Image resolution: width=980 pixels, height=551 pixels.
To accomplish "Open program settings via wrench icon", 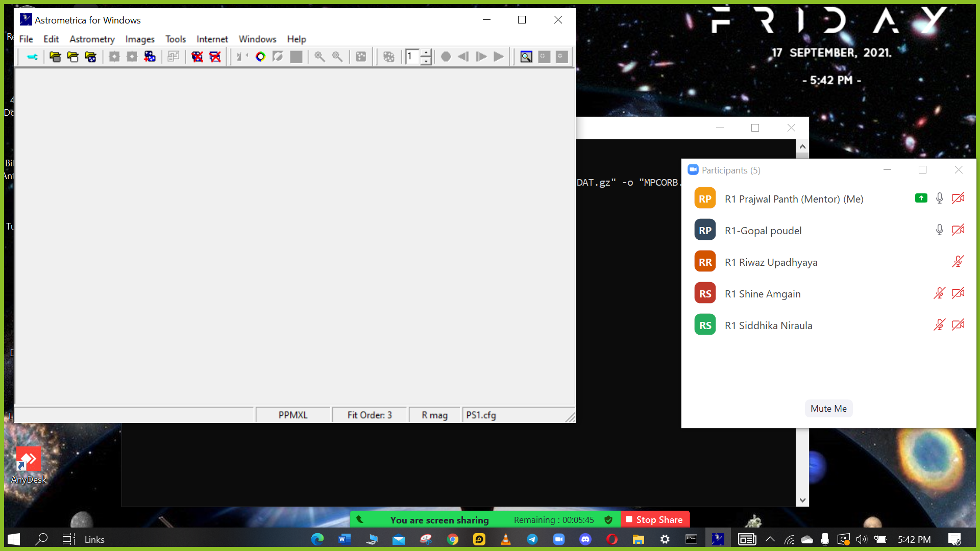I will [x=32, y=57].
